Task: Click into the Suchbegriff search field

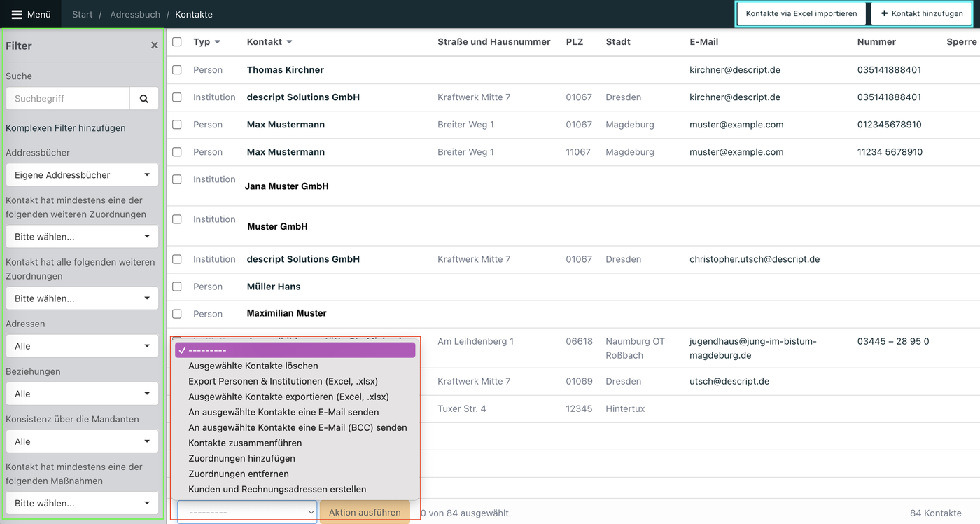Action: coord(66,98)
